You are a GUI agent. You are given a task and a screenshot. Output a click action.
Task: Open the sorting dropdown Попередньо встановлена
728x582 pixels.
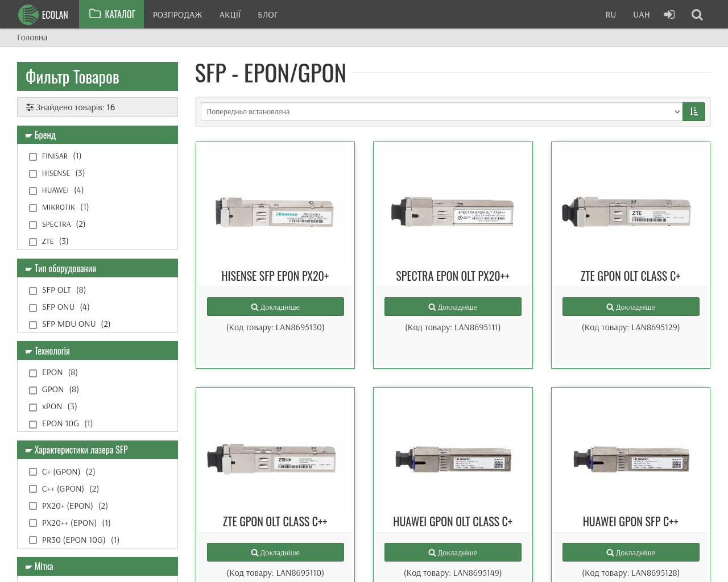pos(441,111)
